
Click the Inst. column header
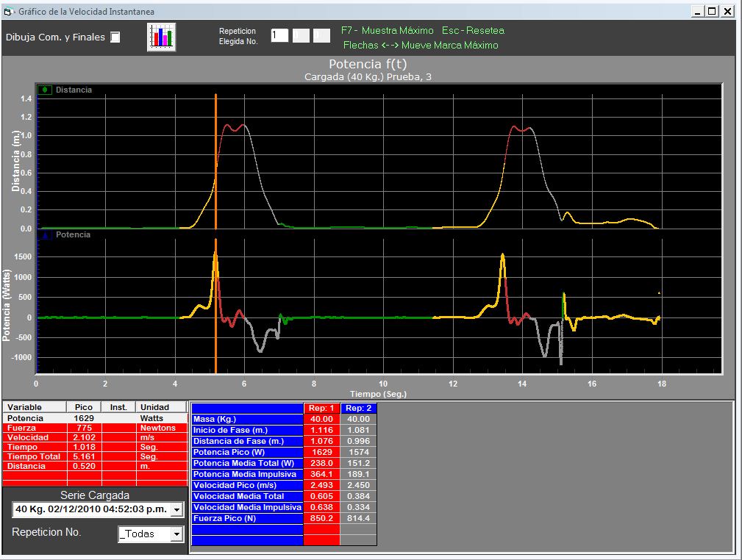(x=118, y=407)
